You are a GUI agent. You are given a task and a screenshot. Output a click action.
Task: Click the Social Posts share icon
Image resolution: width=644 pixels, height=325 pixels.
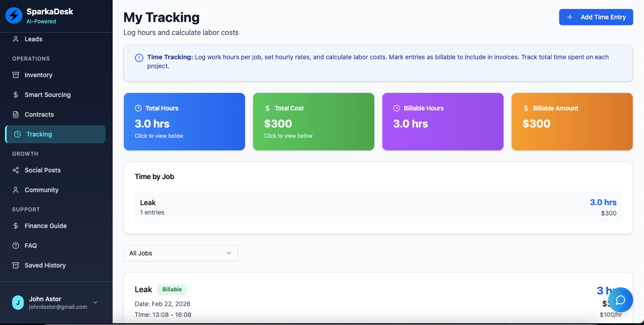point(16,170)
